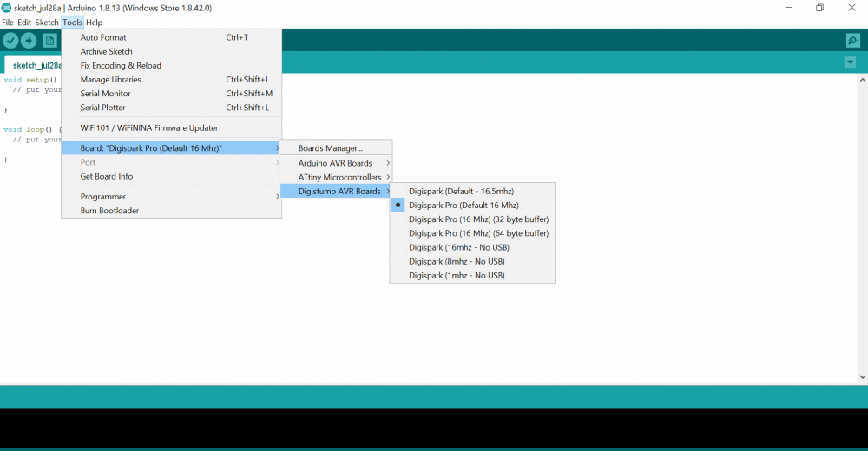This screenshot has width=868, height=451.
Task: Open Boards Manager...
Action: tap(336, 148)
